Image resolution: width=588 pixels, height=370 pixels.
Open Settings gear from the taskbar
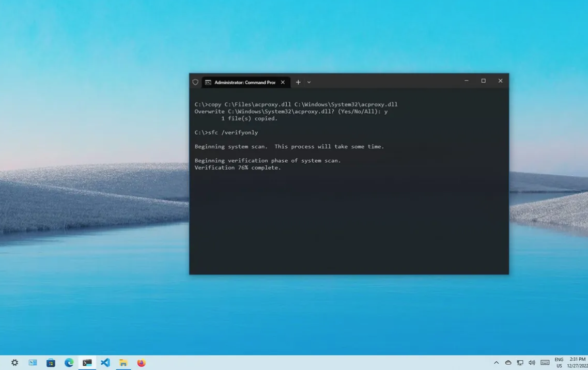click(14, 363)
